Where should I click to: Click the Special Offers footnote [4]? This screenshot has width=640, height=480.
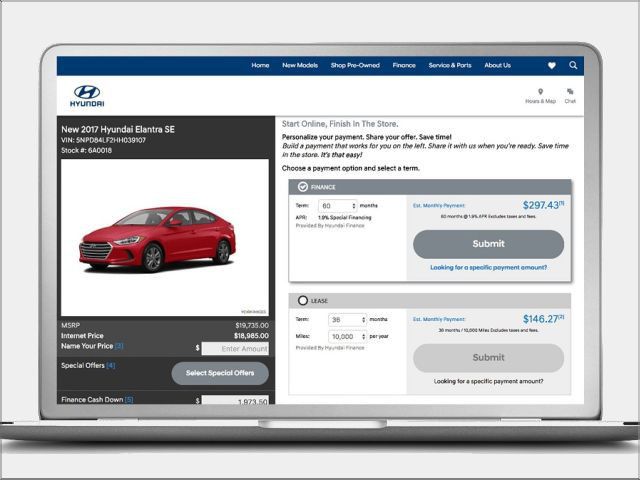[x=111, y=365]
